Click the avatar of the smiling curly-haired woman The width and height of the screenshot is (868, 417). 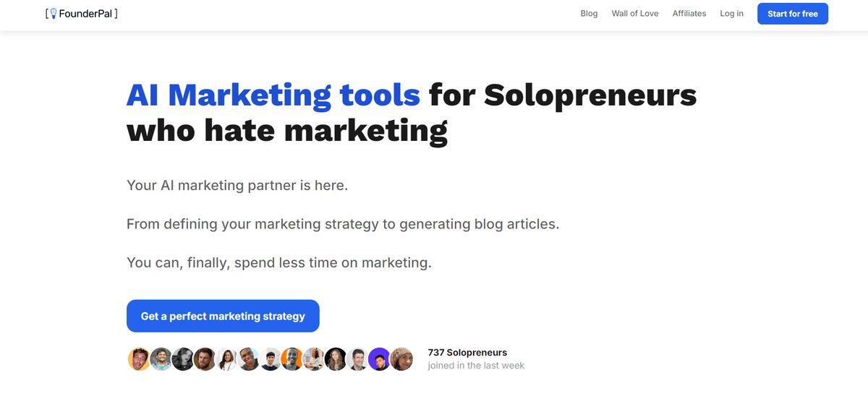coord(334,358)
